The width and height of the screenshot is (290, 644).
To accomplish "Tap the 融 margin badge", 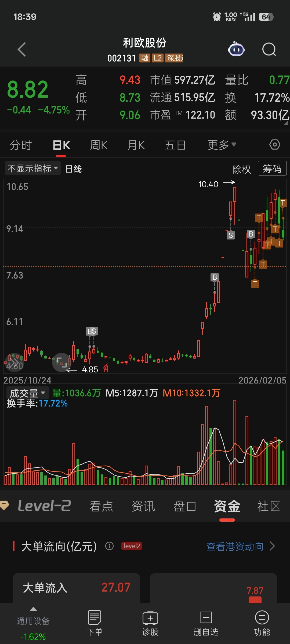I will [144, 58].
